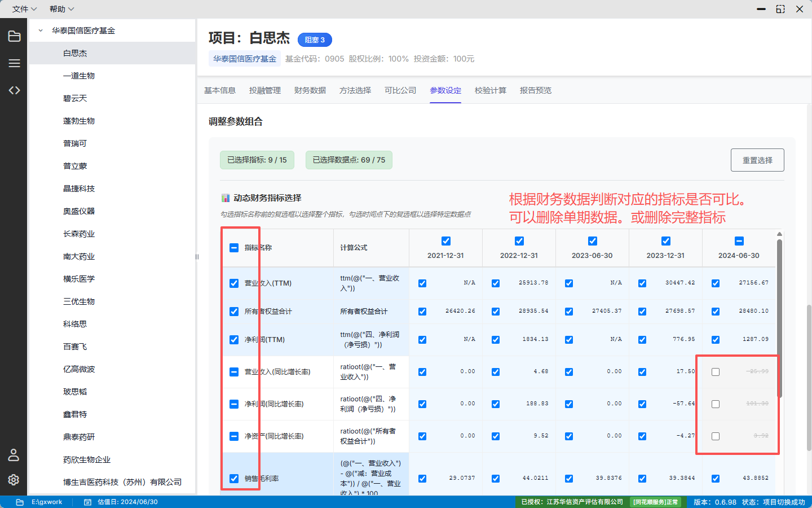Click the chart icon beside 动态财务指标选择
The width and height of the screenshot is (812, 508).
coord(226,198)
